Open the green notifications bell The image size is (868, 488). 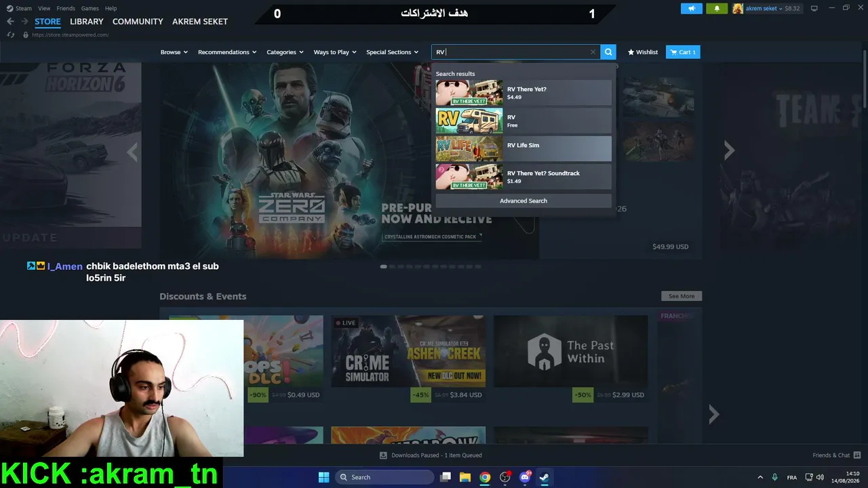(717, 8)
